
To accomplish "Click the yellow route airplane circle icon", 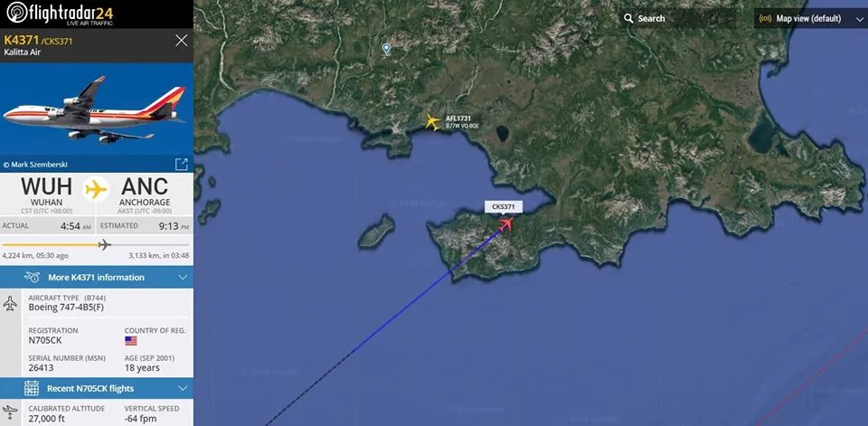I will click(x=97, y=189).
